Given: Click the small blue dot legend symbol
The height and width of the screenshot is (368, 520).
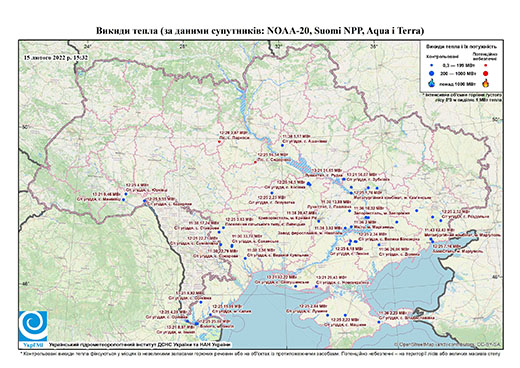Looking at the screenshot, I should pos(431,65).
